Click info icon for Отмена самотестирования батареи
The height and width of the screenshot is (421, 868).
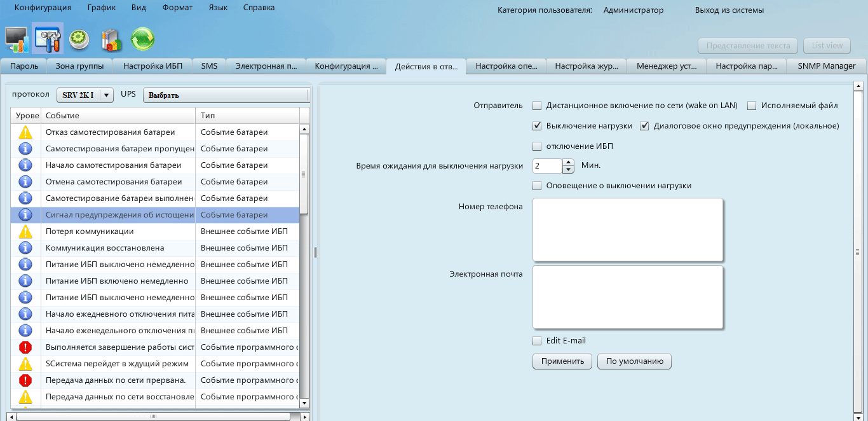pyautogui.click(x=25, y=182)
